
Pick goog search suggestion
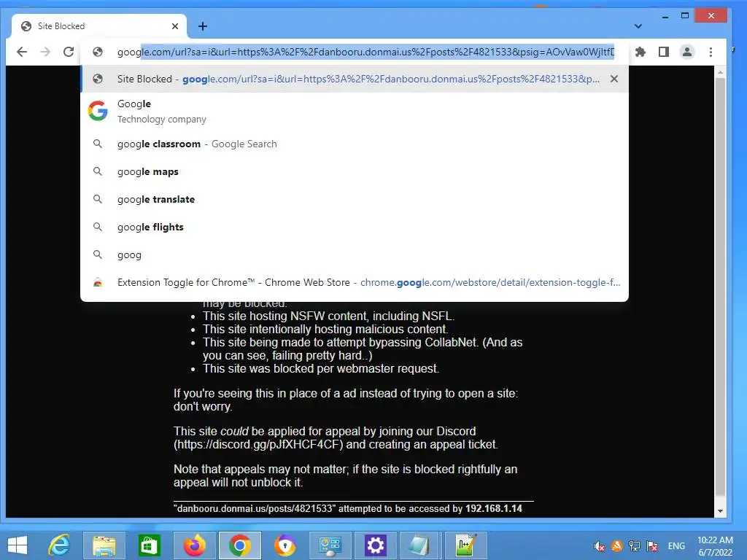[355, 254]
